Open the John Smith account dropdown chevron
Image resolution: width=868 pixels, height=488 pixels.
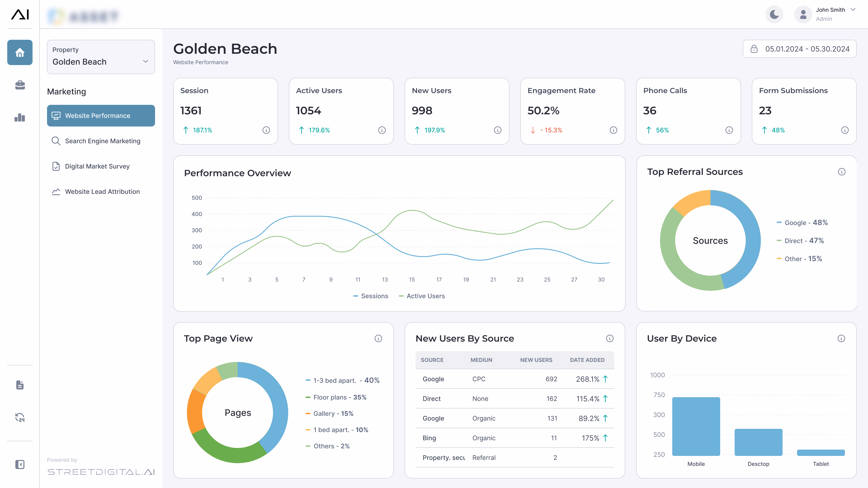pos(853,10)
